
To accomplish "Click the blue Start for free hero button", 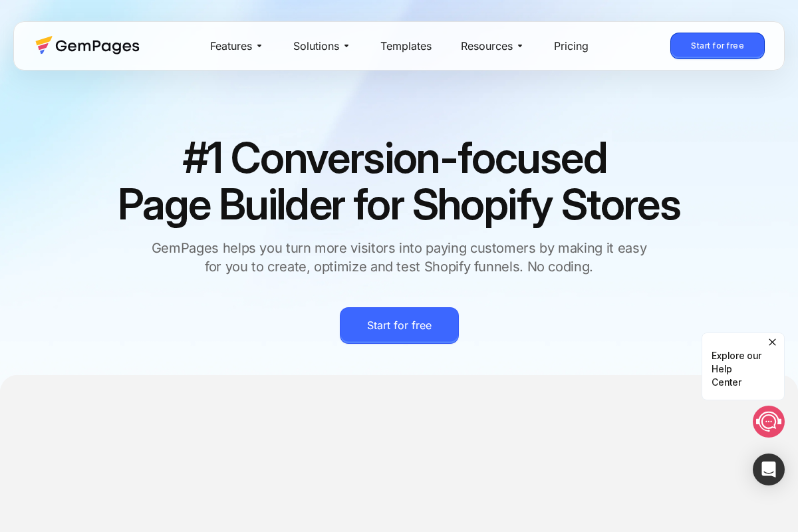I will click(399, 325).
